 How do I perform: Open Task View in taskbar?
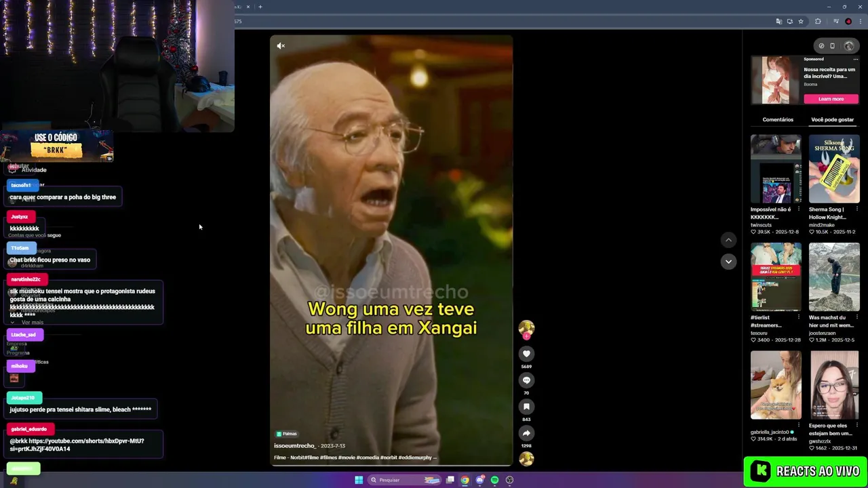point(450,480)
